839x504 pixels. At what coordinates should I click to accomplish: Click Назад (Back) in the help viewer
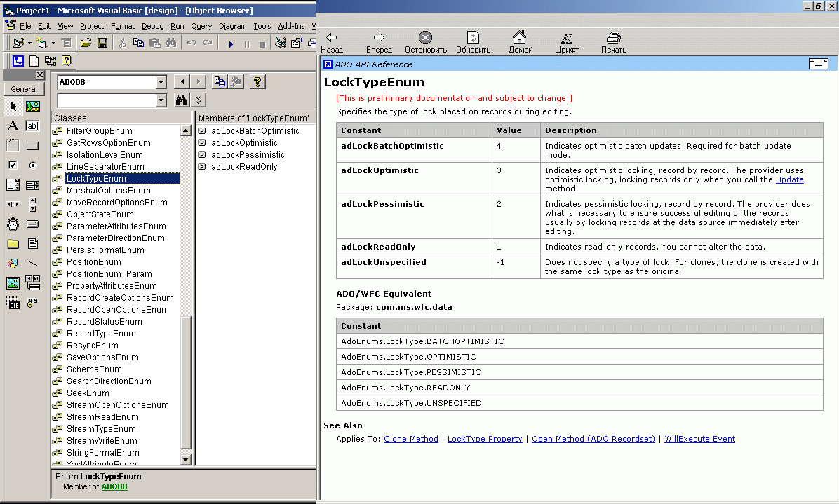point(332,43)
